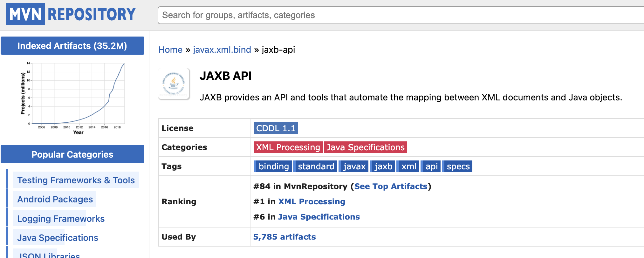The width and height of the screenshot is (644, 258).
Task: Click the JAXB API artifact logo icon
Action: click(x=174, y=84)
